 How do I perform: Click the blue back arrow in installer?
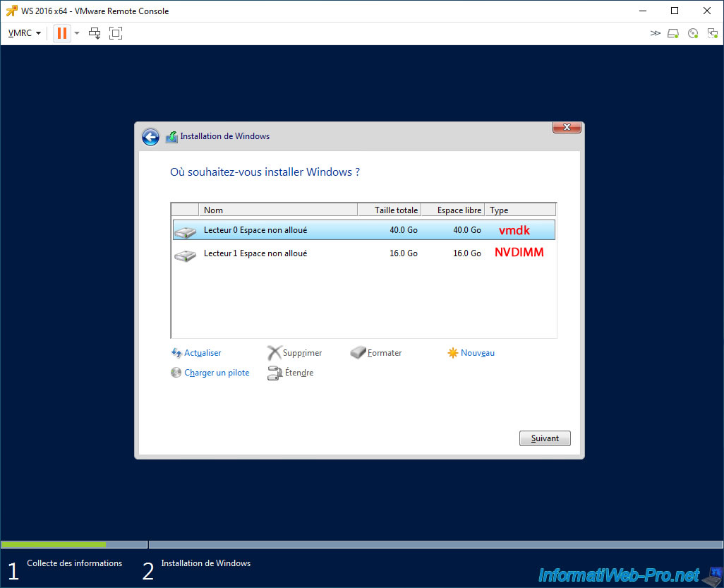pos(150,137)
